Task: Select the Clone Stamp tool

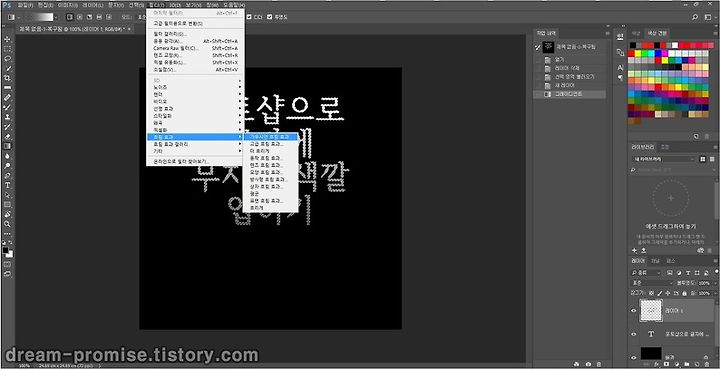Action: 7,117
